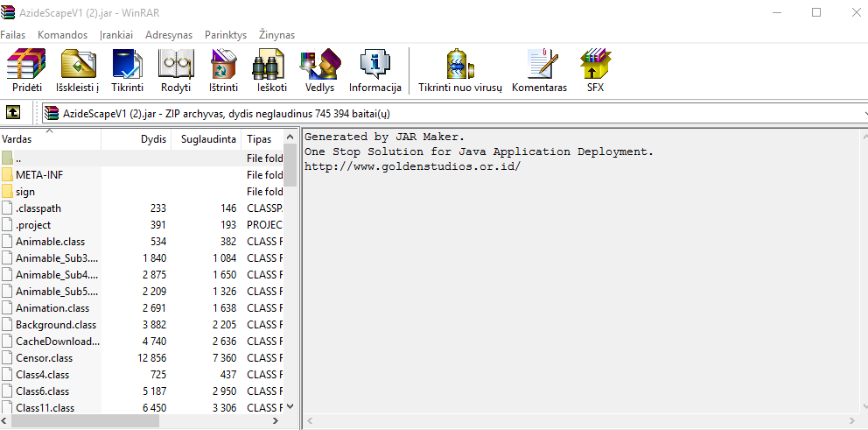The image size is (868, 430).
Task: Click comment pane horizontal scroll left arrow
Action: pyautogui.click(x=310, y=421)
